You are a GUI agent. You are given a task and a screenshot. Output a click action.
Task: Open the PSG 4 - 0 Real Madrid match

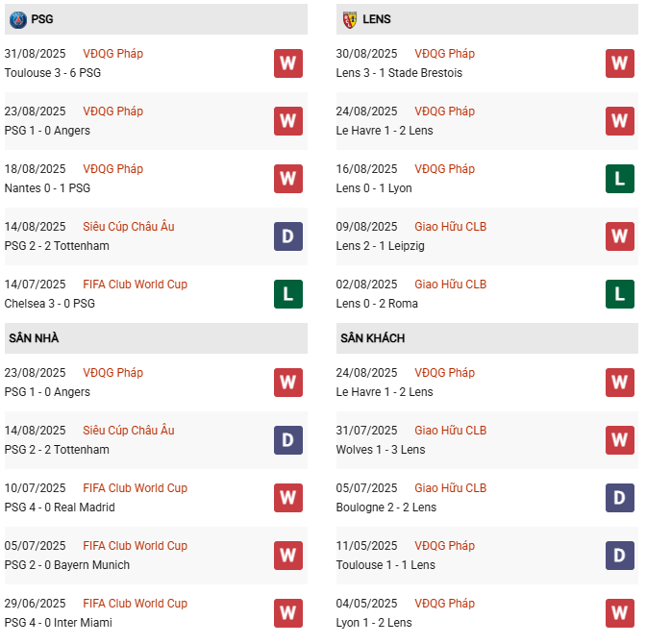pyautogui.click(x=60, y=508)
